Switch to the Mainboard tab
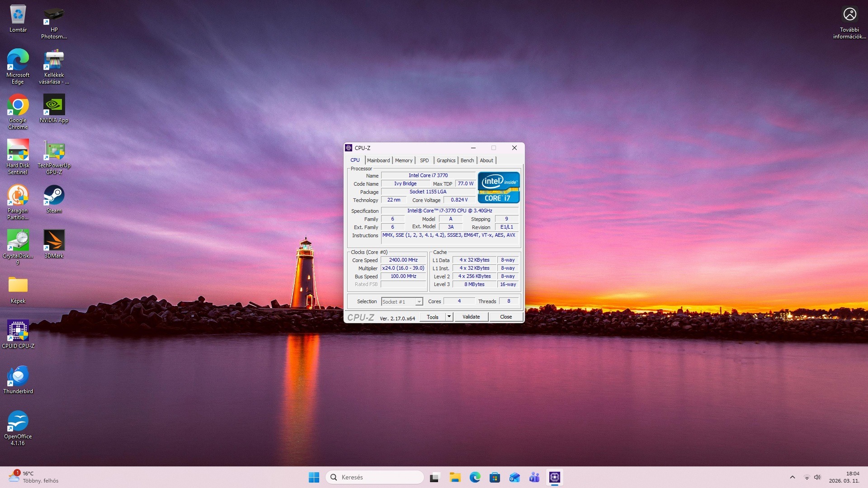This screenshot has width=868, height=488. pyautogui.click(x=378, y=160)
